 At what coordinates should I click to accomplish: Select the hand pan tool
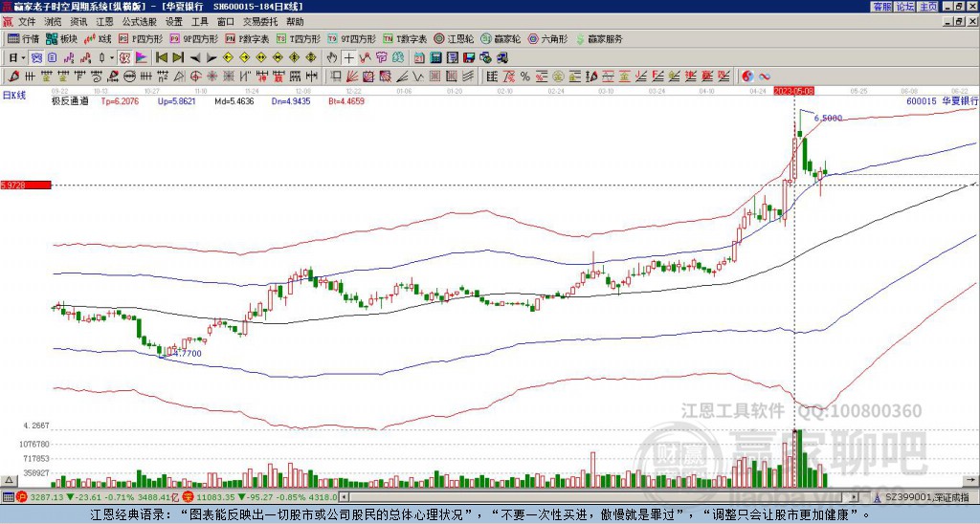(332, 57)
